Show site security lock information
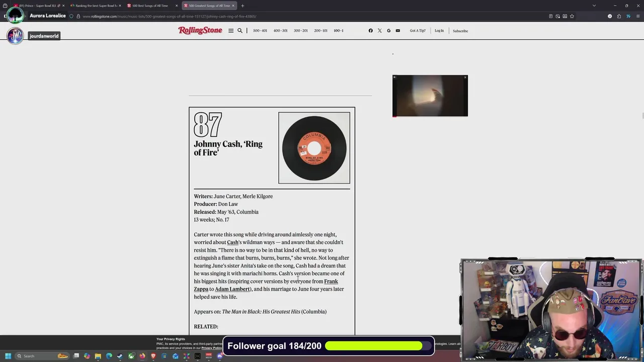644x362 pixels. tap(78, 16)
